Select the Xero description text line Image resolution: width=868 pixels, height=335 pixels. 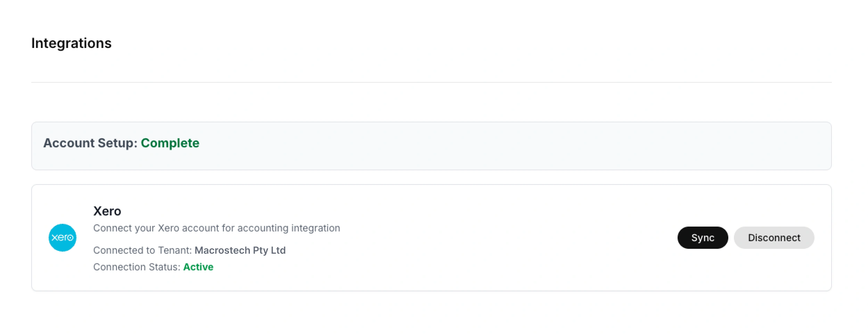[x=217, y=228]
